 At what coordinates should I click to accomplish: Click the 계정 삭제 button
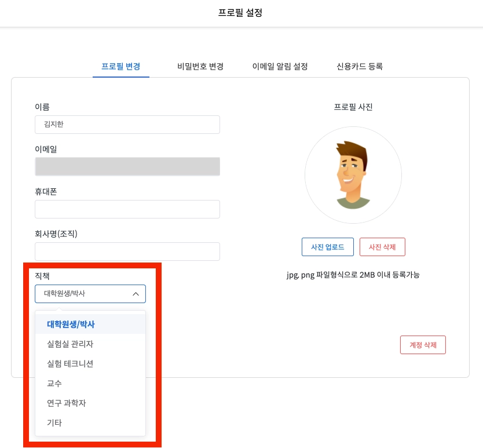[x=423, y=345]
